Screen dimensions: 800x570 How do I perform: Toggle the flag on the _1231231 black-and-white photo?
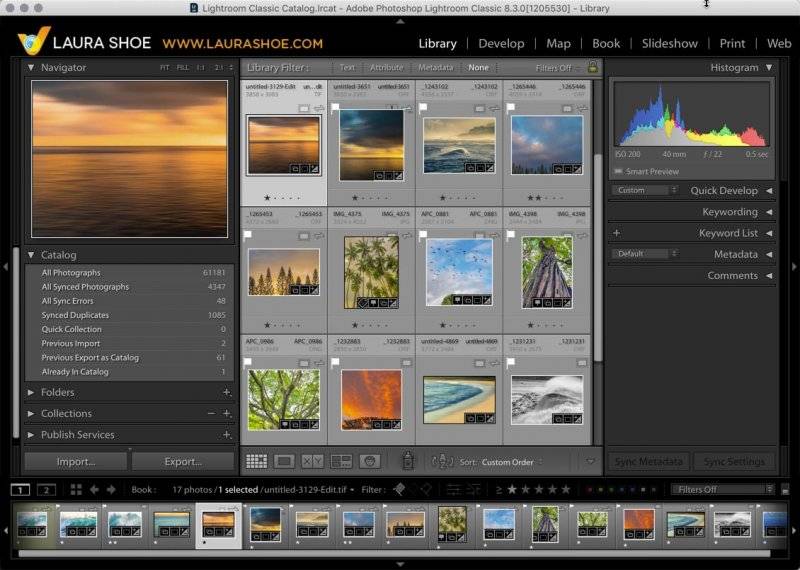[x=511, y=362]
